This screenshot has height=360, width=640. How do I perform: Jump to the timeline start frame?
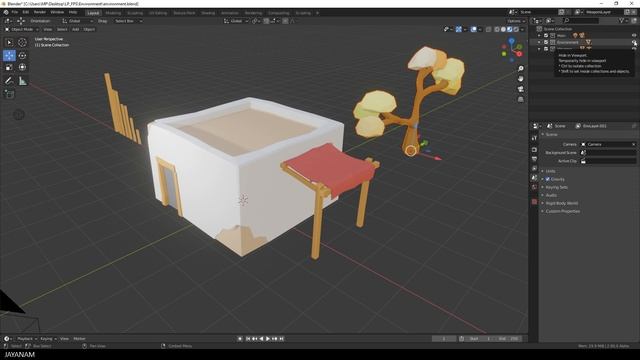(x=248, y=339)
